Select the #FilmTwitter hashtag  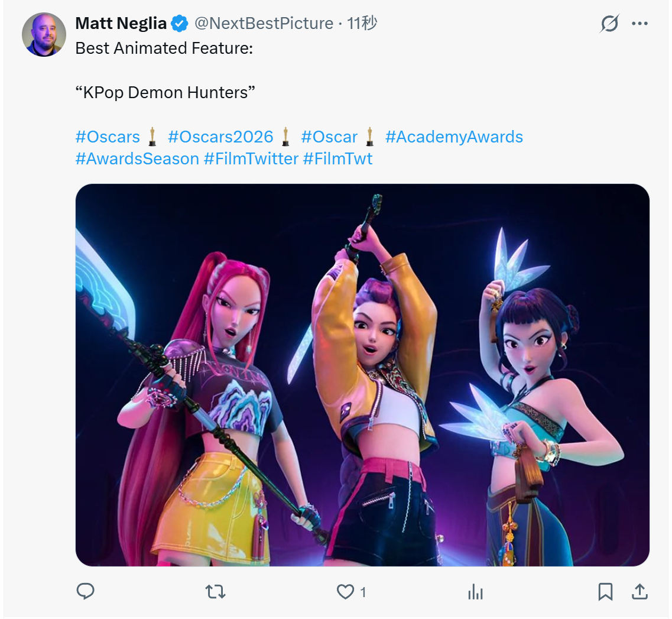251,158
